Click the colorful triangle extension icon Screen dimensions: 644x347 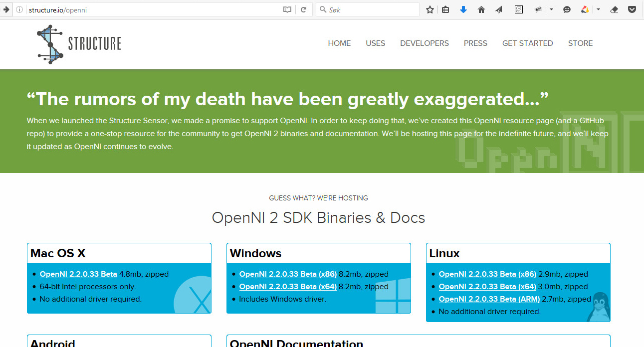click(585, 9)
